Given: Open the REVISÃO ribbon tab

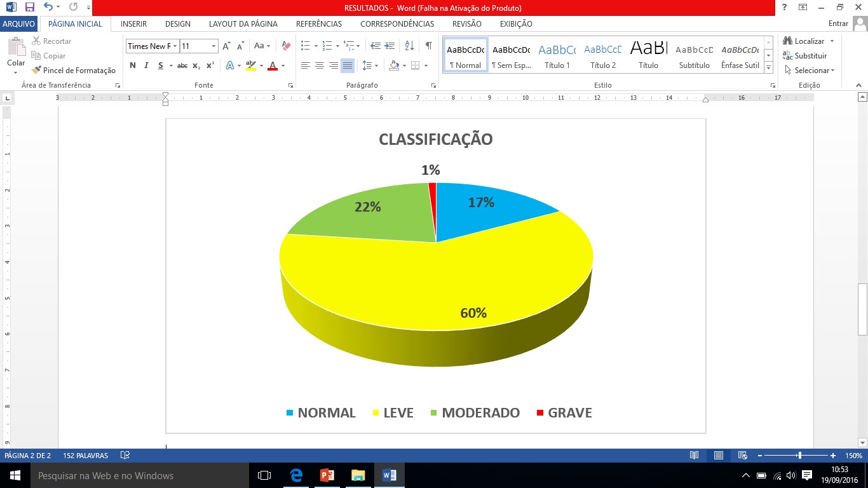Looking at the screenshot, I should point(466,24).
